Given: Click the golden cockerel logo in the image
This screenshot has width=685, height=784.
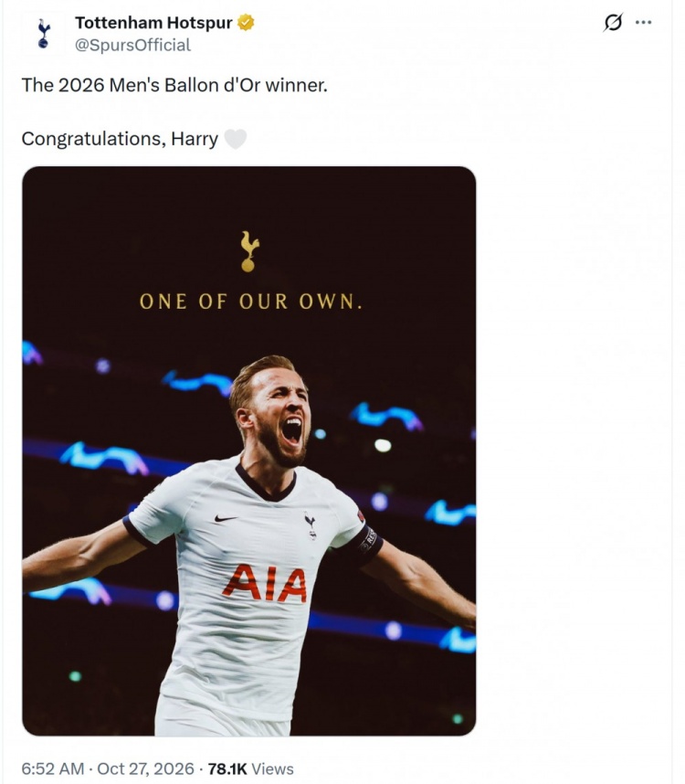Looking at the screenshot, I should [x=248, y=251].
